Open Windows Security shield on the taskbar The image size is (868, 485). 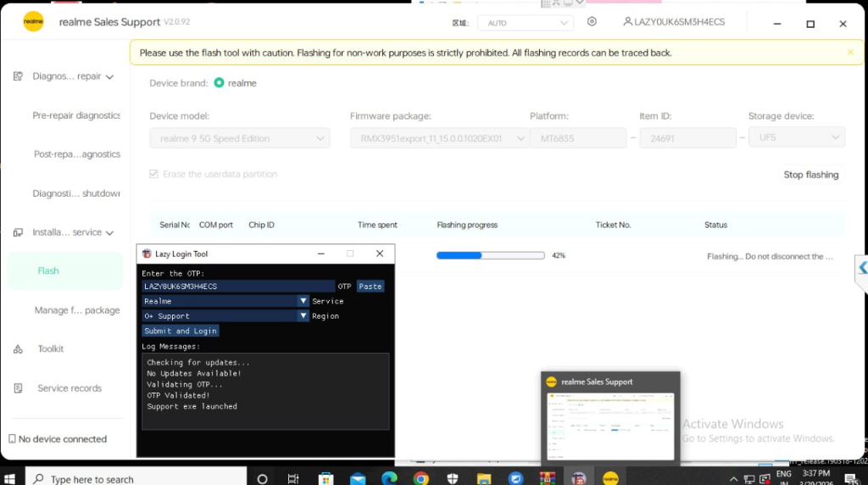(x=453, y=479)
